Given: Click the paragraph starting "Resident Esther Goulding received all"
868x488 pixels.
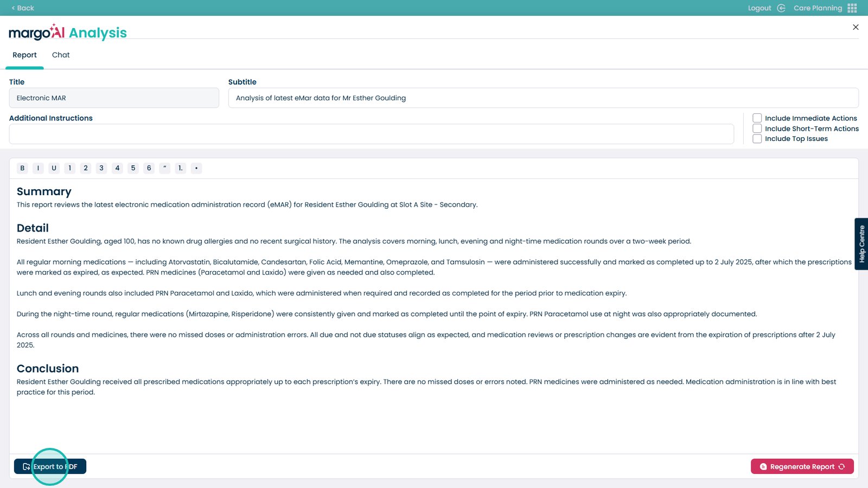Looking at the screenshot, I should [426, 387].
